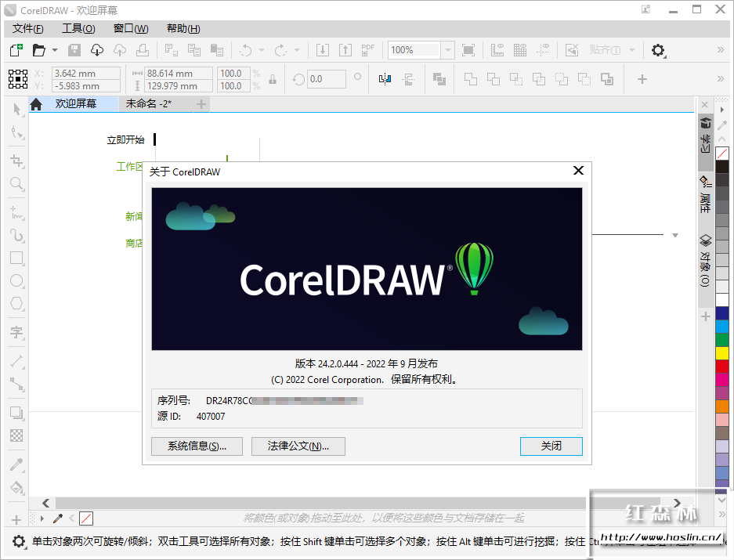Click the 系统信息(S)... button
Screen dimensions: 734x560
[x=197, y=446]
